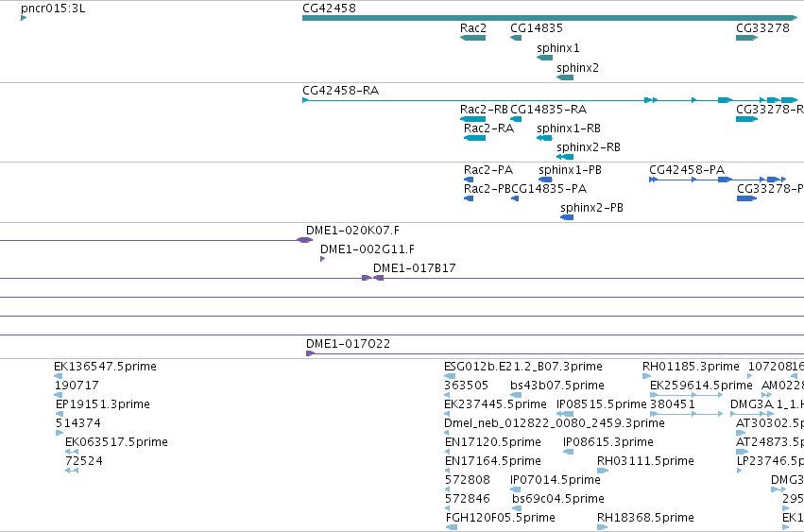The height and width of the screenshot is (532, 804).
Task: Click the Rac2-RB transcript glyph
Action: coord(472,119)
